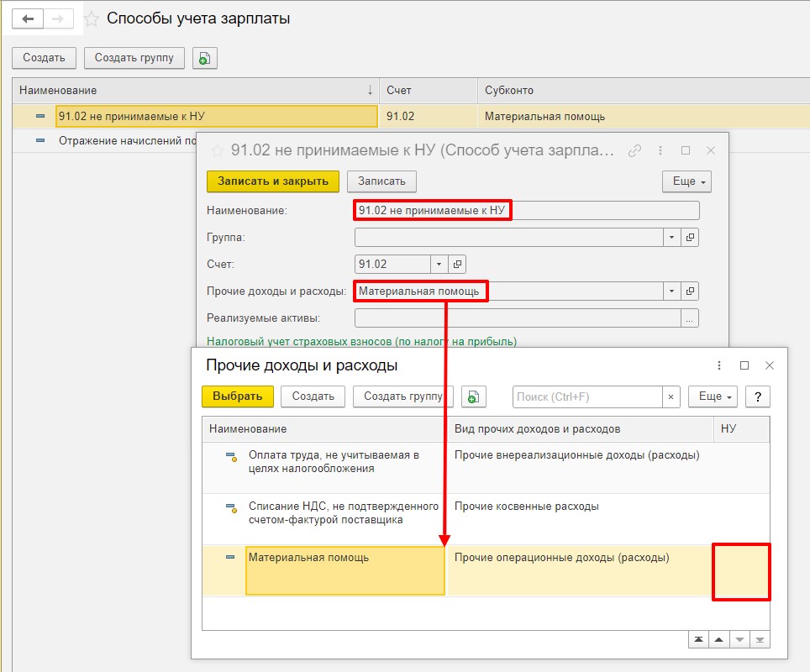Screen dimensions: 810x672
Task: Move down one item with the down arrow
Action: [739, 639]
